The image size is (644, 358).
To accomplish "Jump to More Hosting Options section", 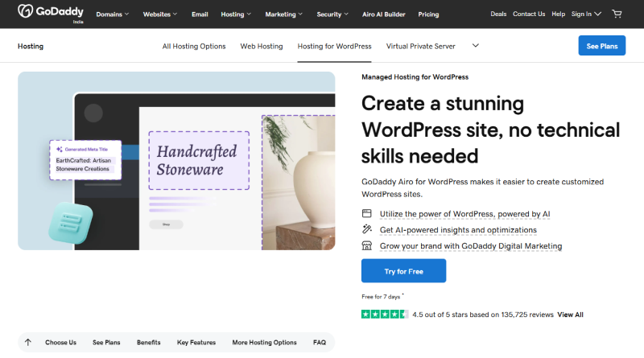I will (x=264, y=343).
